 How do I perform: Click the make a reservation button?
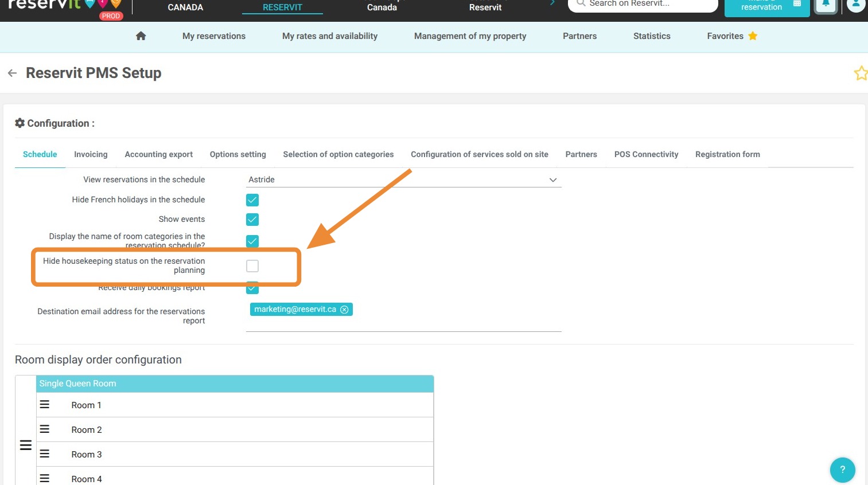pyautogui.click(x=767, y=7)
